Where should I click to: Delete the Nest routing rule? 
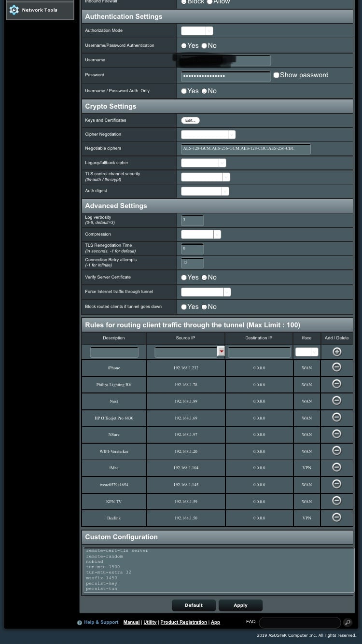pos(337,401)
